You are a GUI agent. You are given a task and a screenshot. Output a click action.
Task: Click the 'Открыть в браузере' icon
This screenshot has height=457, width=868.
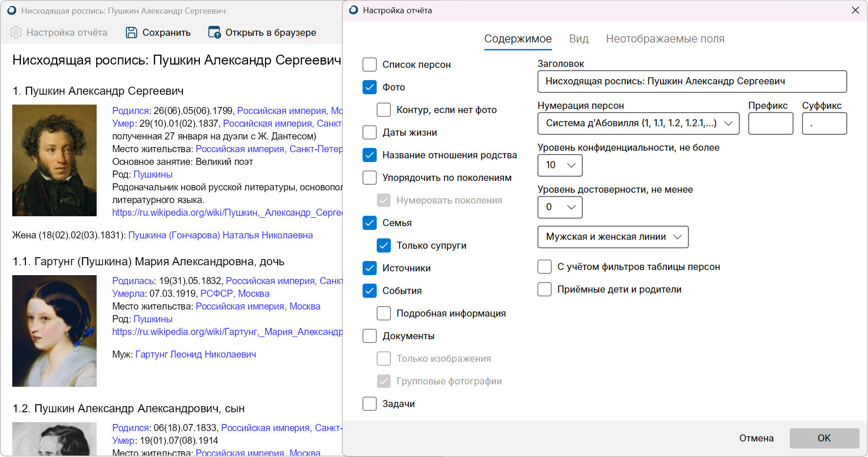(213, 32)
